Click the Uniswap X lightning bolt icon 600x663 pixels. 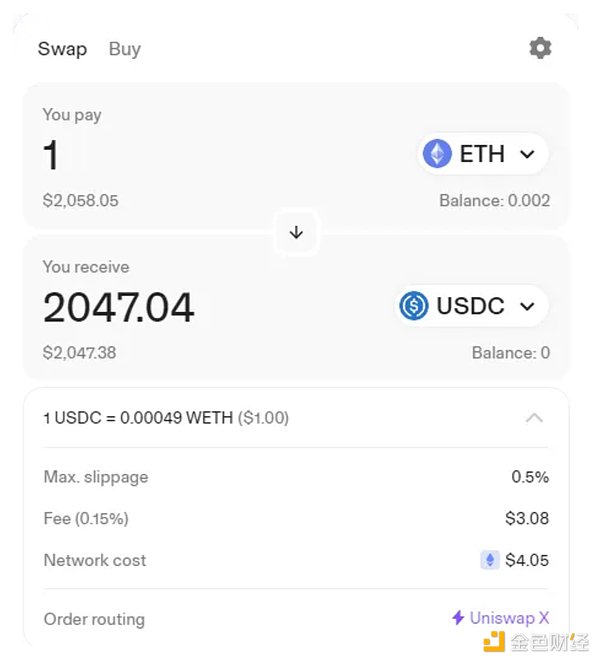(x=458, y=618)
